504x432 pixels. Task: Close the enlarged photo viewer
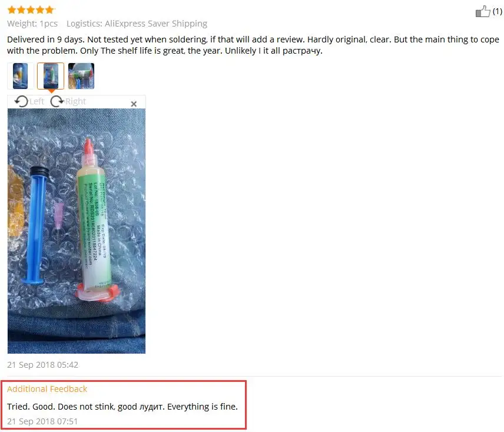coord(134,104)
